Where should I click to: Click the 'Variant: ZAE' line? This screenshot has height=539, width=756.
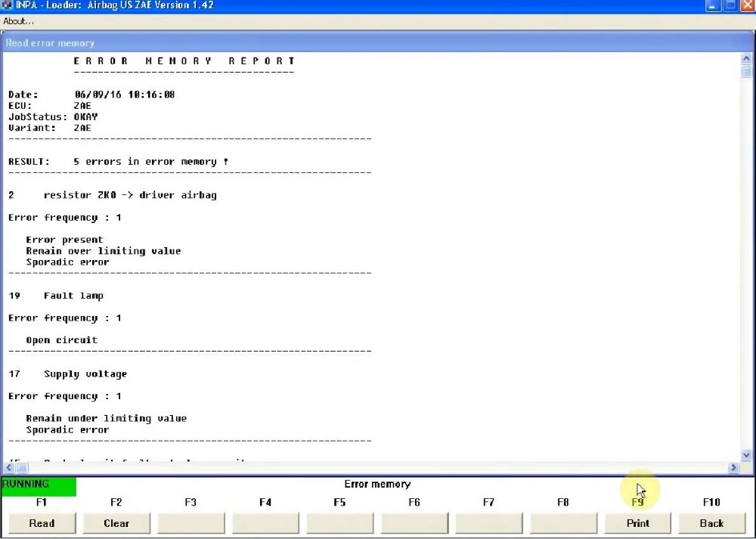tap(50, 128)
